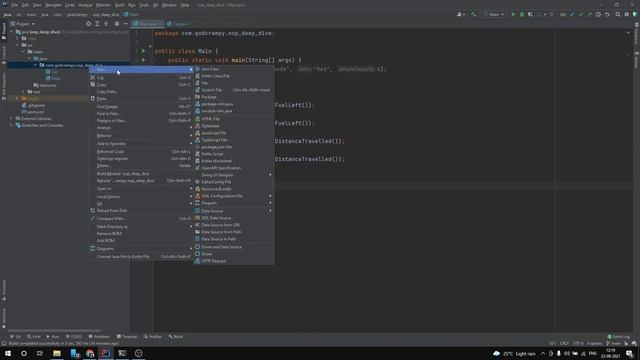The image size is (640, 360).
Task: Open Event Log button
Action: [619, 337]
